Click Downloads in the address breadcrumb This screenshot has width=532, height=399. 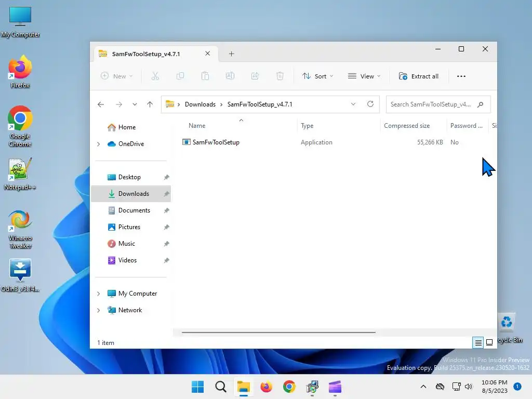200,104
